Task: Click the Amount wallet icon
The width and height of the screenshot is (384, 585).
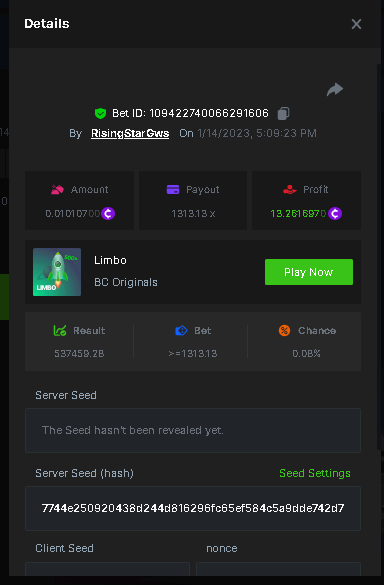Action: (57, 190)
